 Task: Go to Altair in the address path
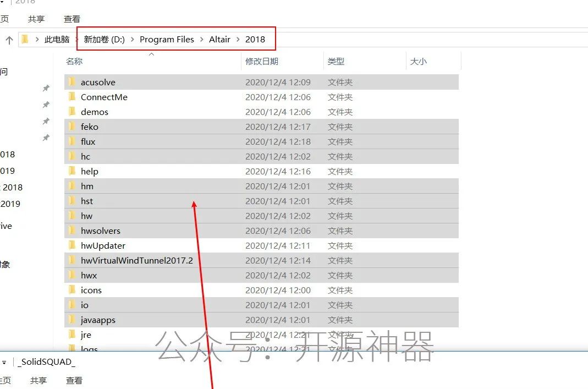click(219, 40)
